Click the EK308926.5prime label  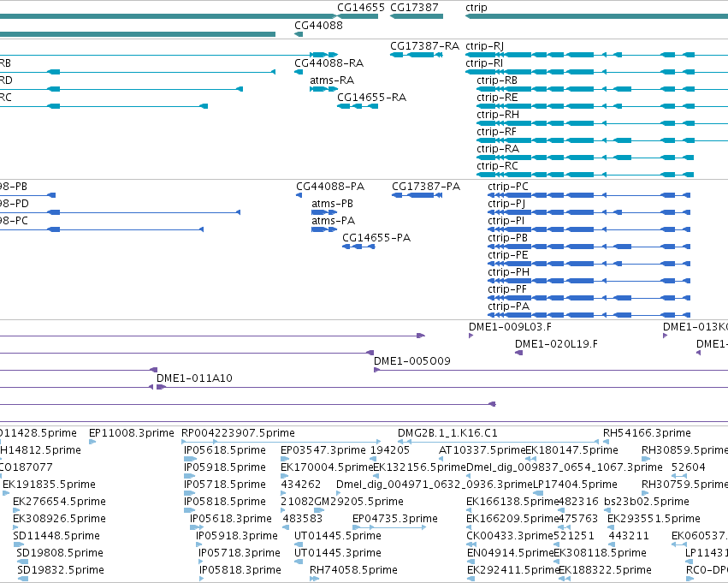click(59, 520)
